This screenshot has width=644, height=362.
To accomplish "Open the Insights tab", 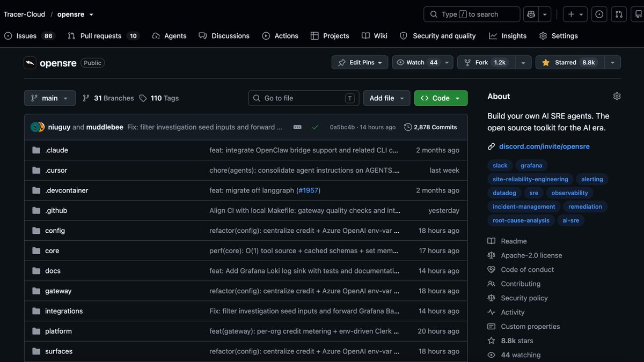I will (x=508, y=36).
